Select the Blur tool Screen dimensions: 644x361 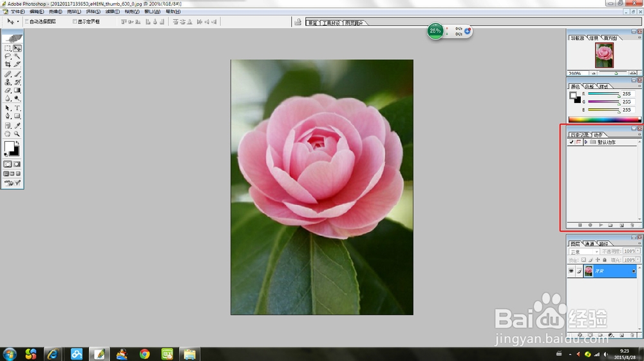pos(7,99)
